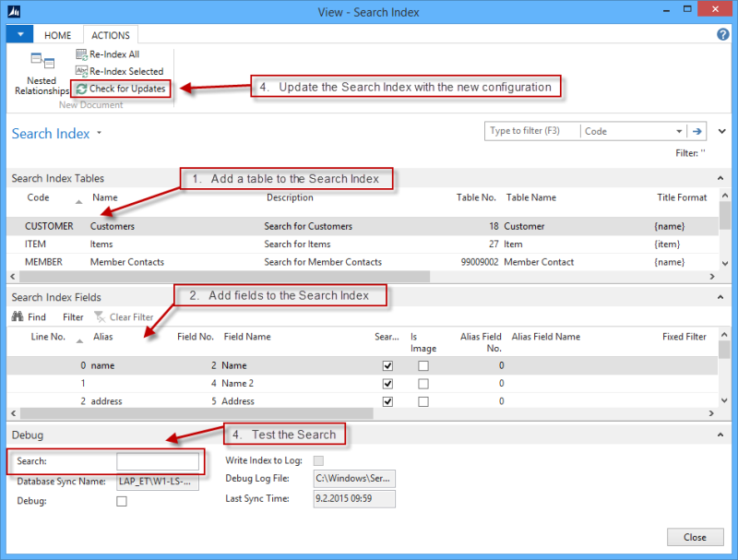Switch to the ACTIONS ribbon tab
Screen dimensions: 738x560
[x=111, y=35]
